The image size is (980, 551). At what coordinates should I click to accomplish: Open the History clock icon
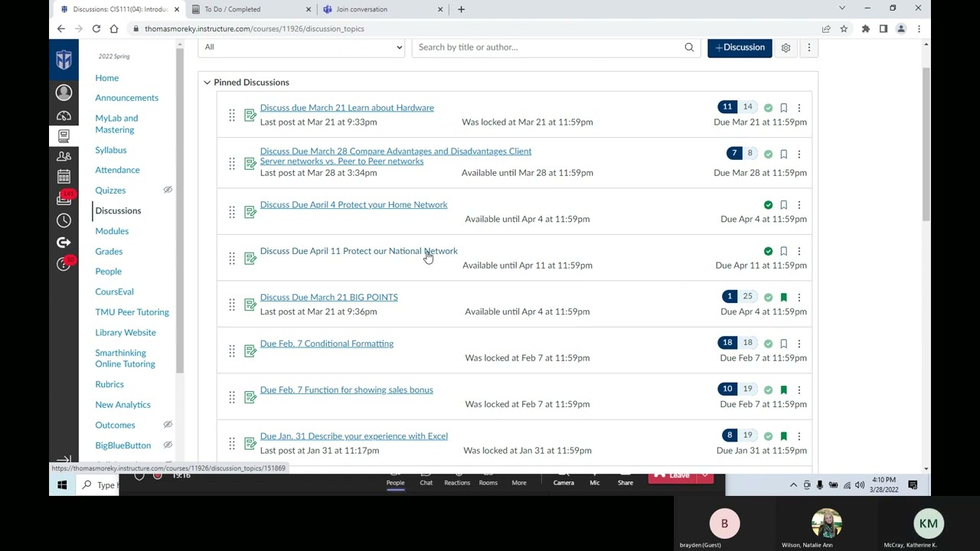tap(64, 220)
